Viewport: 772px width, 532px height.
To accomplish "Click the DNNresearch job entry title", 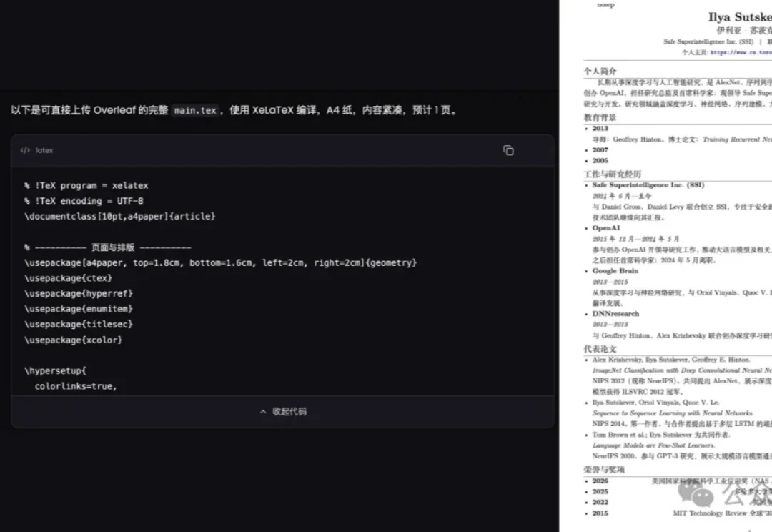I will [x=616, y=314].
